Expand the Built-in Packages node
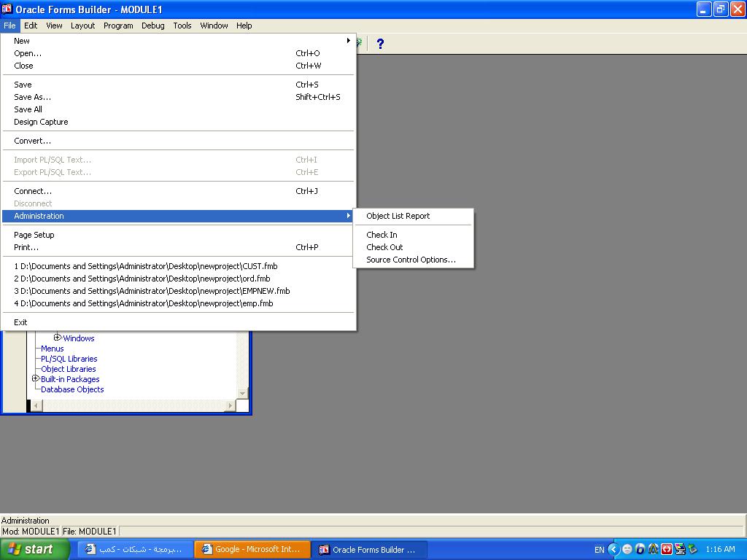The height and width of the screenshot is (560, 747). (x=35, y=378)
